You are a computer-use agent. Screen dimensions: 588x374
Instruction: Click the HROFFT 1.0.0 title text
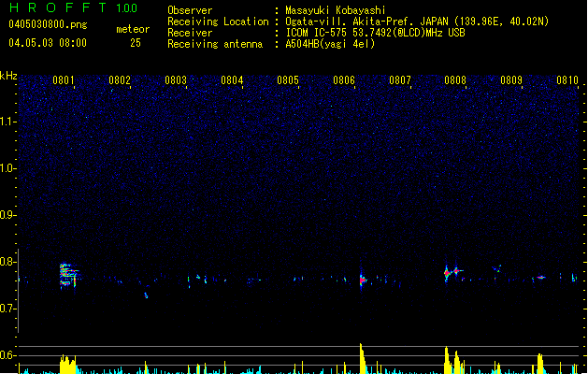coord(73,7)
